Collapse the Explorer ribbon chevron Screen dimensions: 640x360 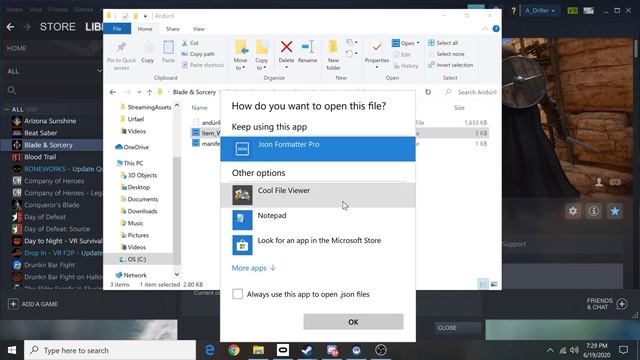pos(484,29)
